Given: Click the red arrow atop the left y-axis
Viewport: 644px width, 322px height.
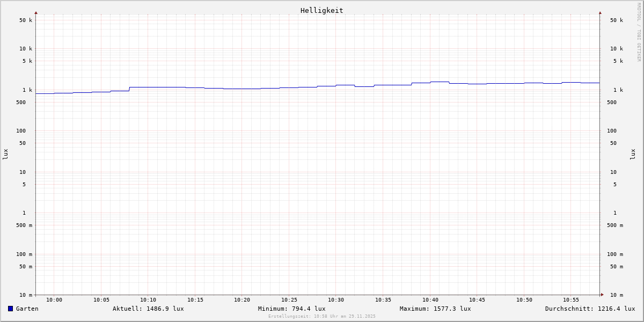Looking at the screenshot, I should (36, 12).
